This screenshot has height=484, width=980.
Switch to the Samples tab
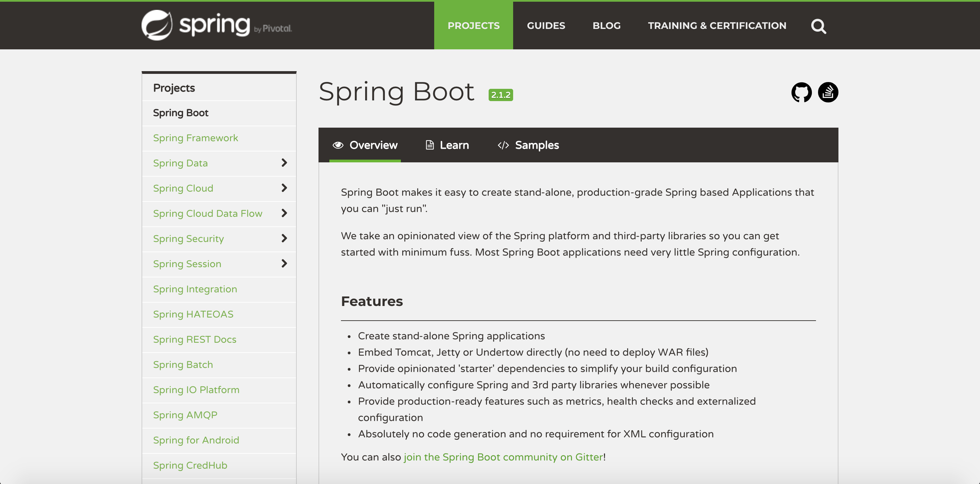click(528, 145)
